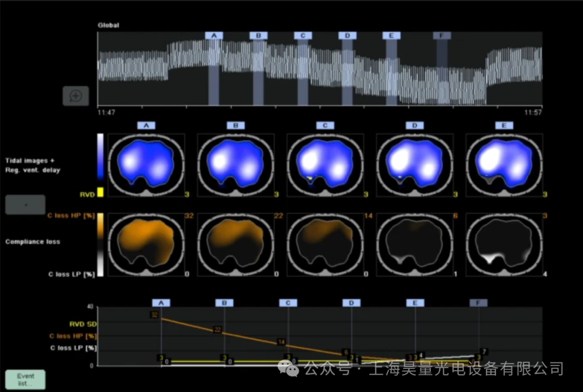Screen dimensions: 583x392
Task: Select the C loss HP orange gradient scale
Action: pyautogui.click(x=100, y=227)
